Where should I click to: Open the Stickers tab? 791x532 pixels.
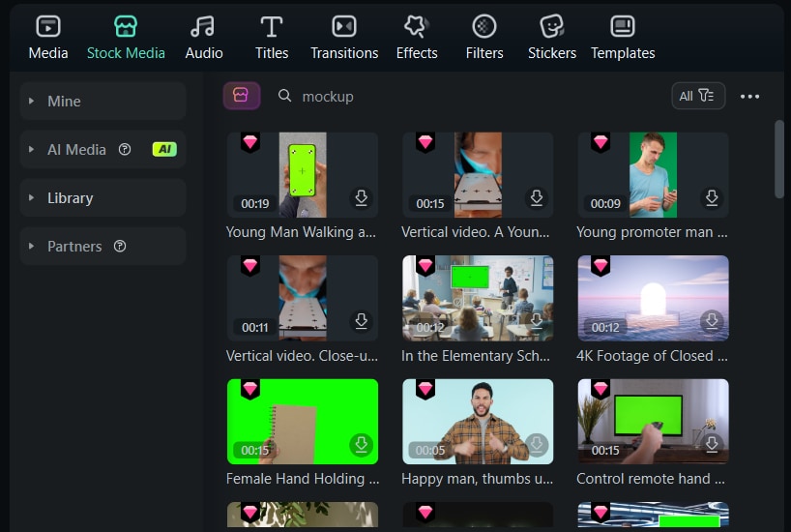pyautogui.click(x=552, y=38)
